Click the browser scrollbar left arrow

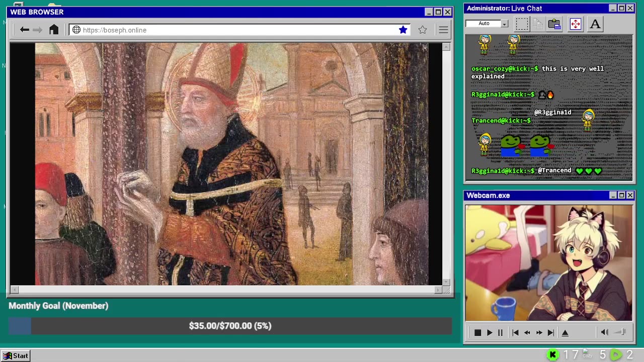(14, 290)
